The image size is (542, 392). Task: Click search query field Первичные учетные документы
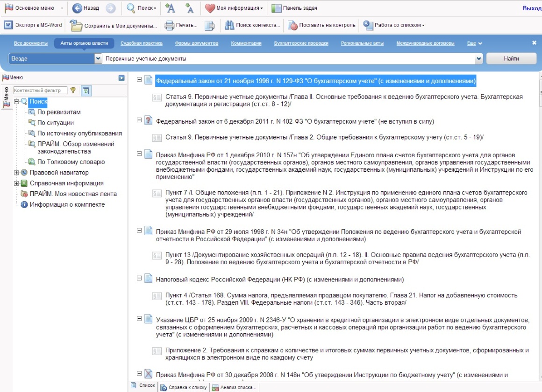[289, 59]
